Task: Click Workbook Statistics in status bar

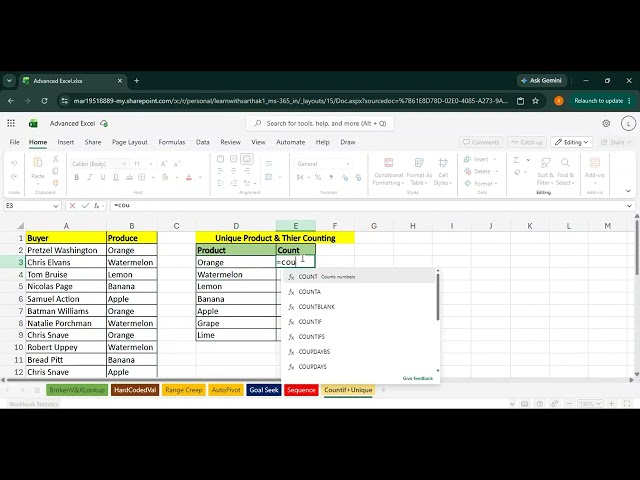Action: pos(33,404)
